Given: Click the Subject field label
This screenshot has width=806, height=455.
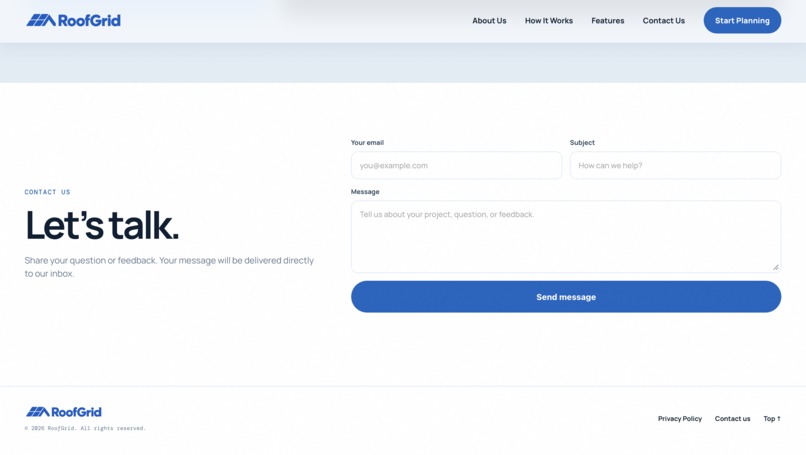Looking at the screenshot, I should pos(582,142).
